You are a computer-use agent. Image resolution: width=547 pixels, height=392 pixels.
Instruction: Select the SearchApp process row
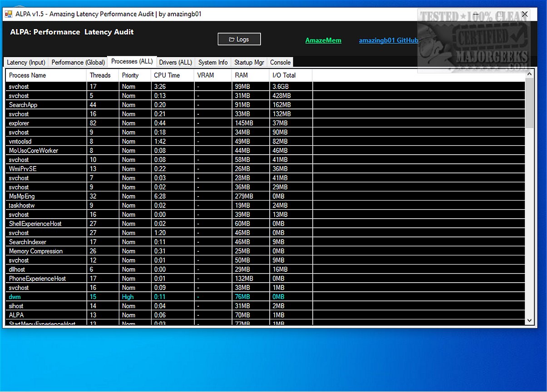pyautogui.click(x=266, y=105)
